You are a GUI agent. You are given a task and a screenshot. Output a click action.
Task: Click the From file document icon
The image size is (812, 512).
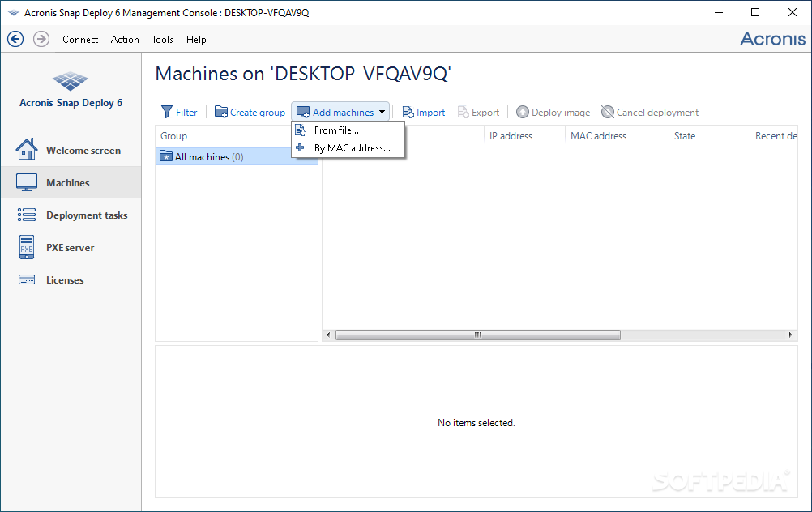coord(301,130)
